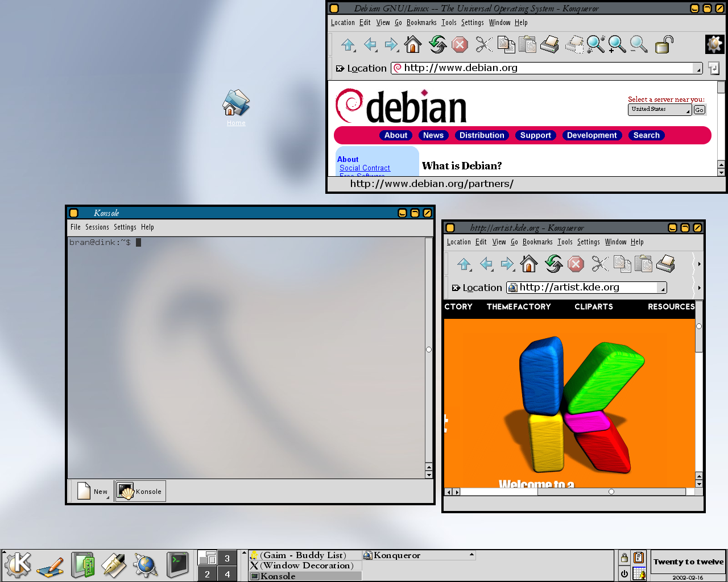Click the Back arrow in Debian Konqueror toolbar

coord(370,45)
